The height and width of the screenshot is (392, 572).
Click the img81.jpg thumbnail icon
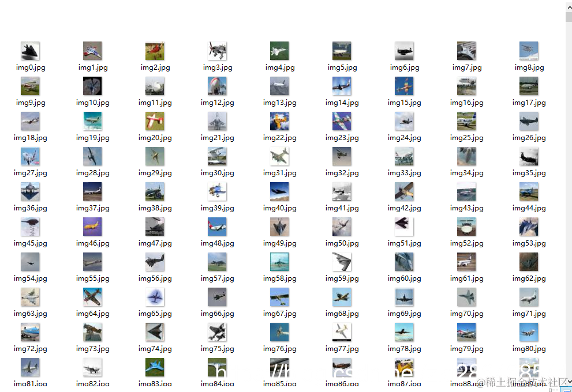(x=30, y=368)
